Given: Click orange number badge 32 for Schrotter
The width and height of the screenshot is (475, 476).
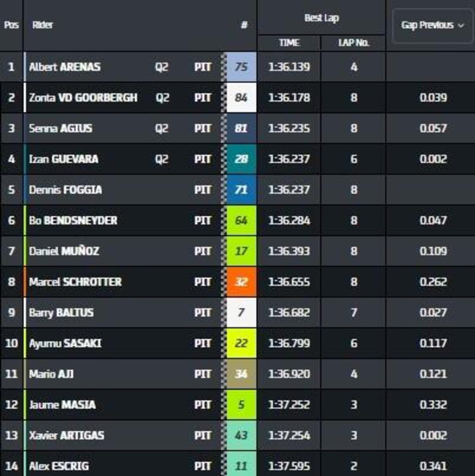Looking at the screenshot, I should 241,282.
